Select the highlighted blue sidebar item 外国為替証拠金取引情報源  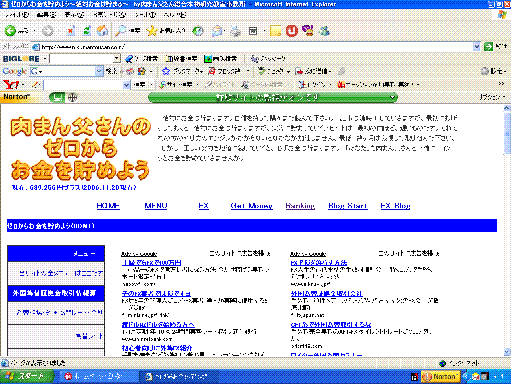pos(56,293)
